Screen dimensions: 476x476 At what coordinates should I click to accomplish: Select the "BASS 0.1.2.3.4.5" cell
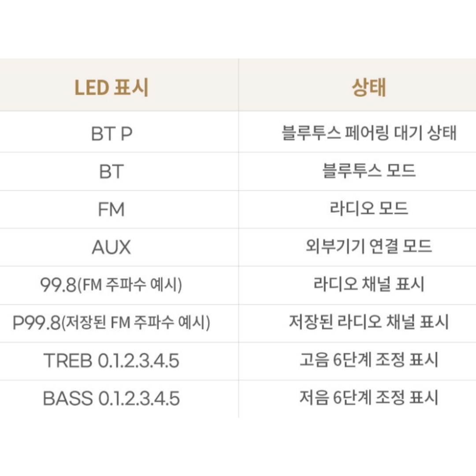pos(112,398)
